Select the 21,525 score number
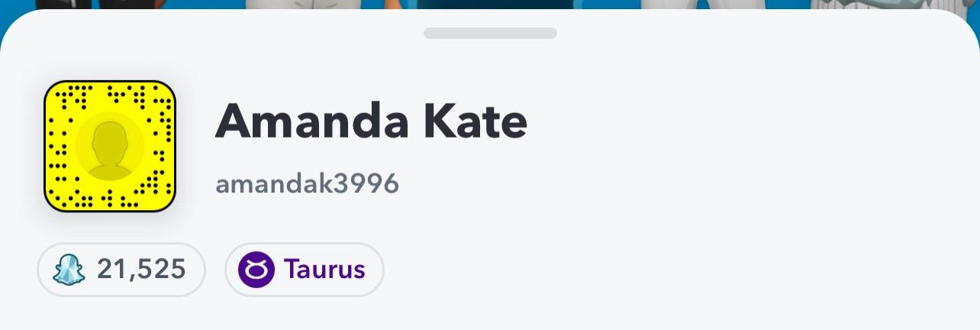 point(141,270)
